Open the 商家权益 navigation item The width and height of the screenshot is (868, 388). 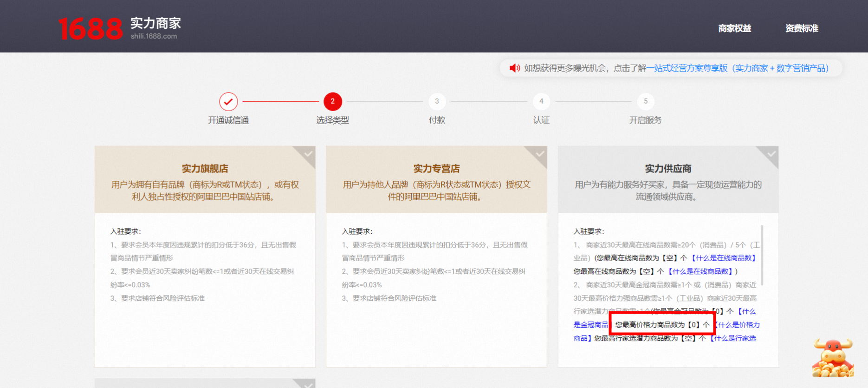coord(734,28)
